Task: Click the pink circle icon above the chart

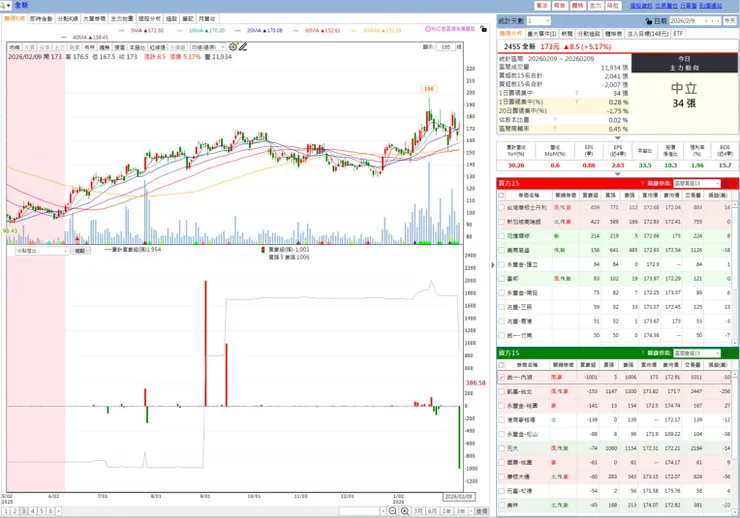Action: click(428, 29)
